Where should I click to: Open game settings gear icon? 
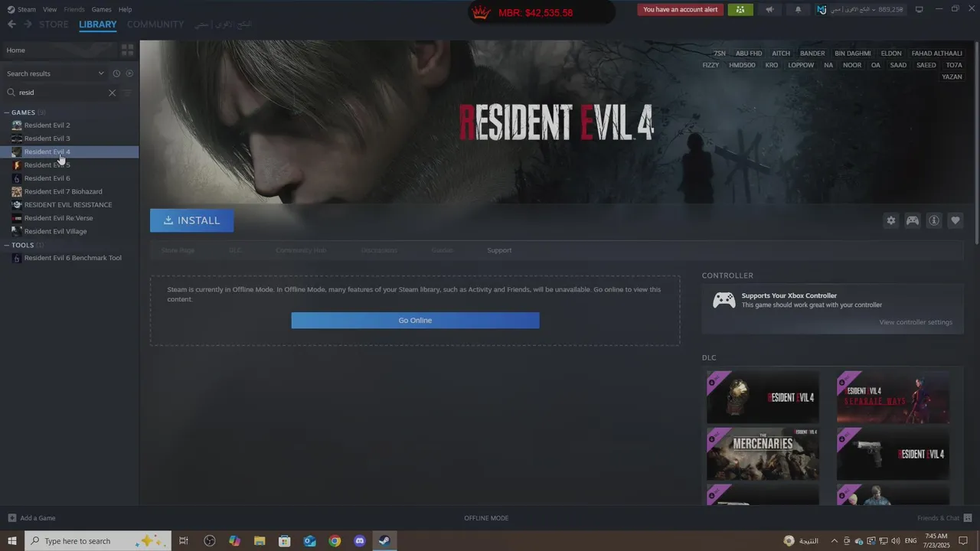(x=890, y=220)
